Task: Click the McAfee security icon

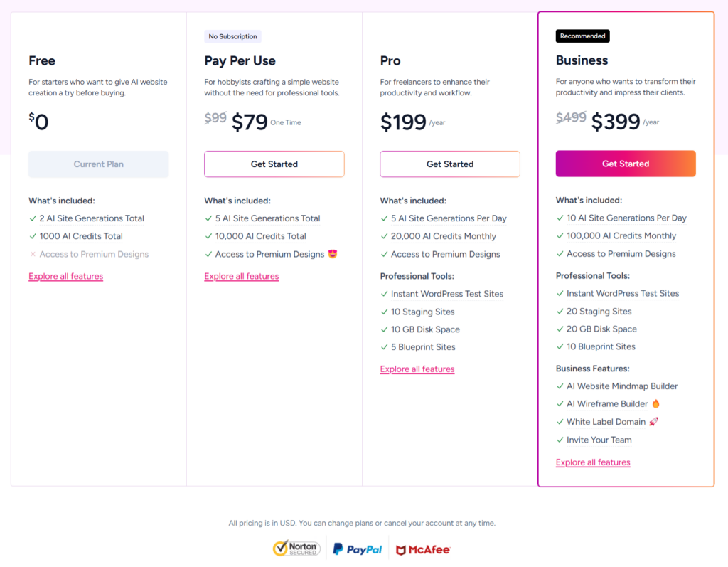Action: tap(423, 549)
